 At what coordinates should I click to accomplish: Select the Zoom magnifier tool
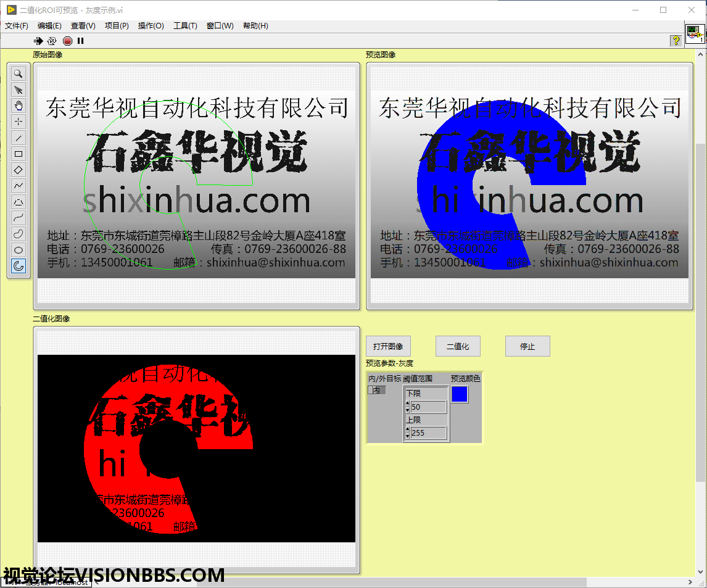19,73
